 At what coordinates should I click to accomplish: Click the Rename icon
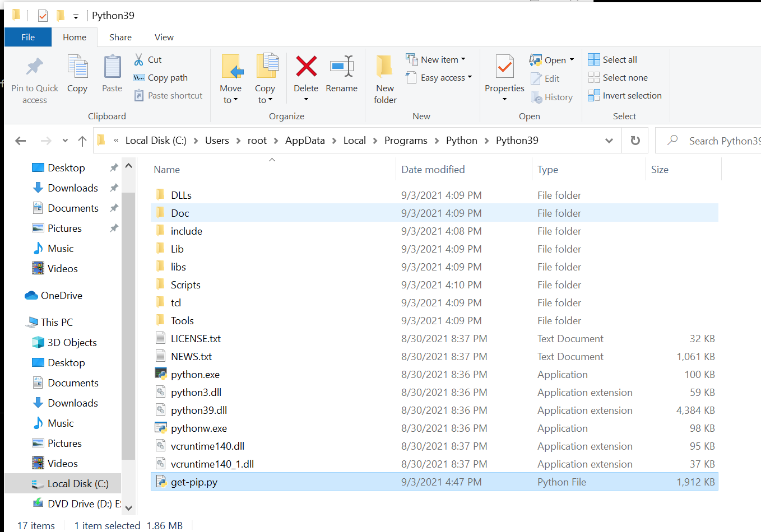(341, 66)
